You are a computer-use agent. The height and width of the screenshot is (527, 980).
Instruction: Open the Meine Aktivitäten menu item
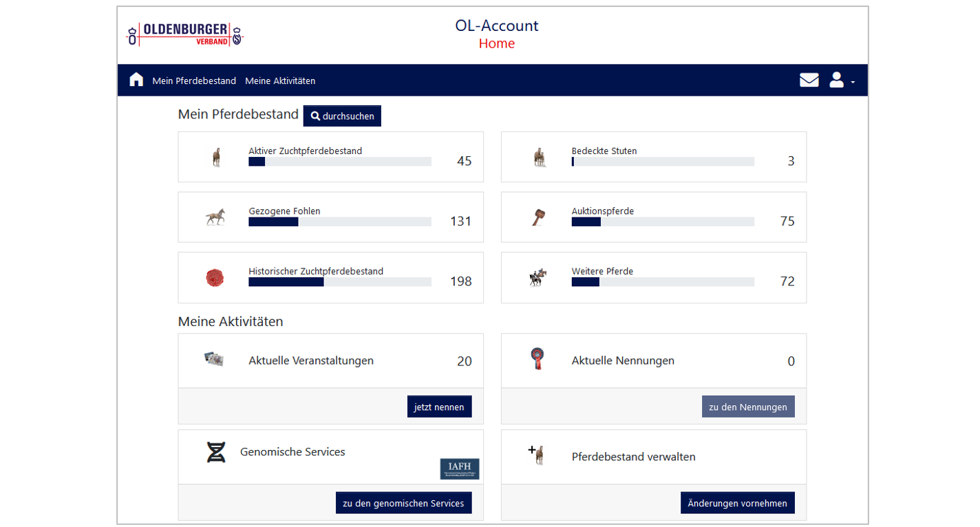(280, 81)
